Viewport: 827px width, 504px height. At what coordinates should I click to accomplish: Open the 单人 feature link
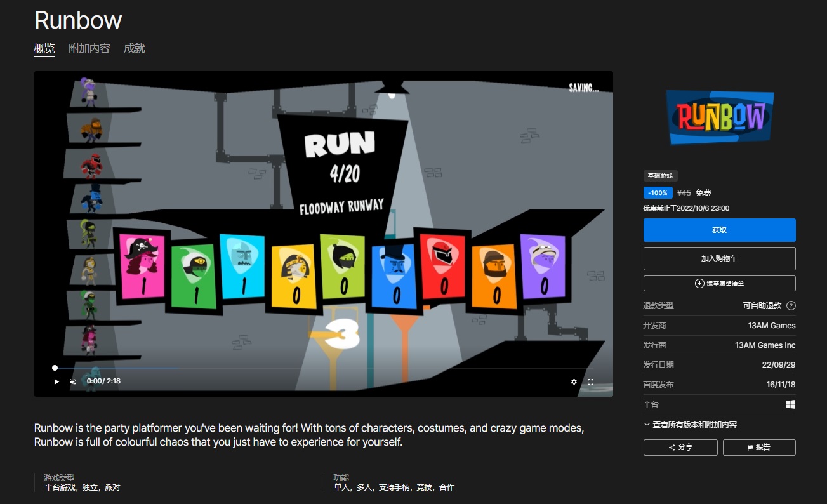point(341,487)
